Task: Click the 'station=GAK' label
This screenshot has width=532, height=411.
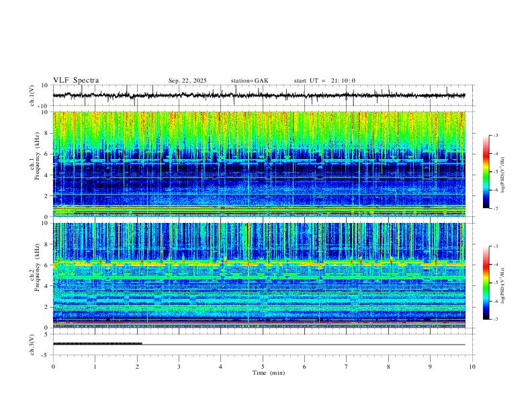Action: [x=249, y=81]
